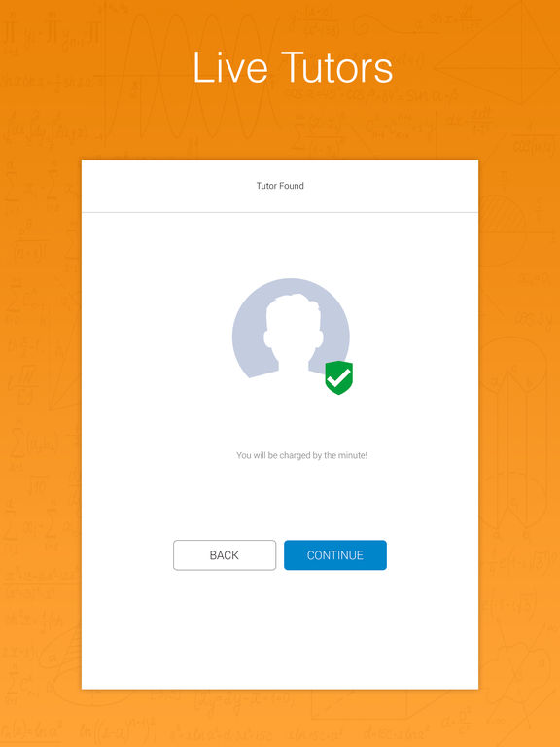Tap the white checkmark inside the shield
560x747 pixels.
click(339, 377)
